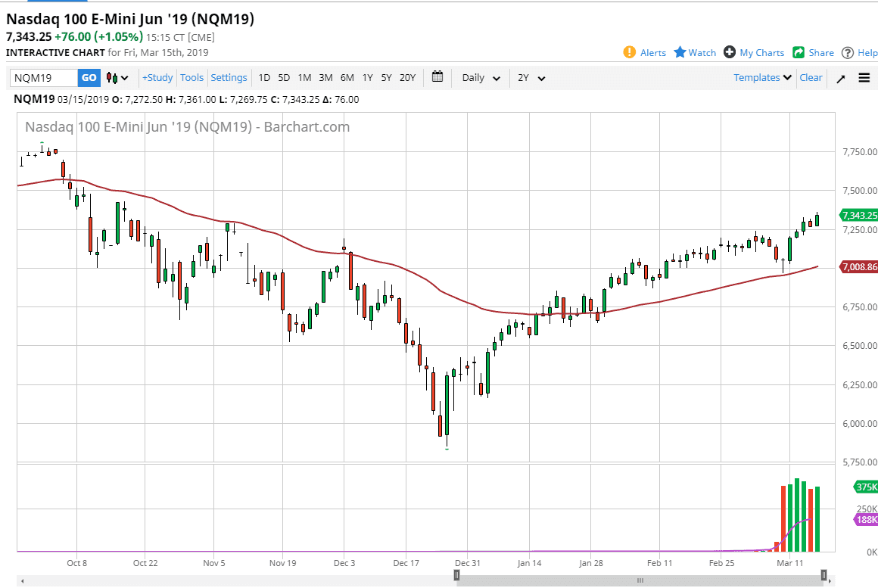This screenshot has width=878, height=588.
Task: Switch to the 6M period tab
Action: (x=347, y=77)
